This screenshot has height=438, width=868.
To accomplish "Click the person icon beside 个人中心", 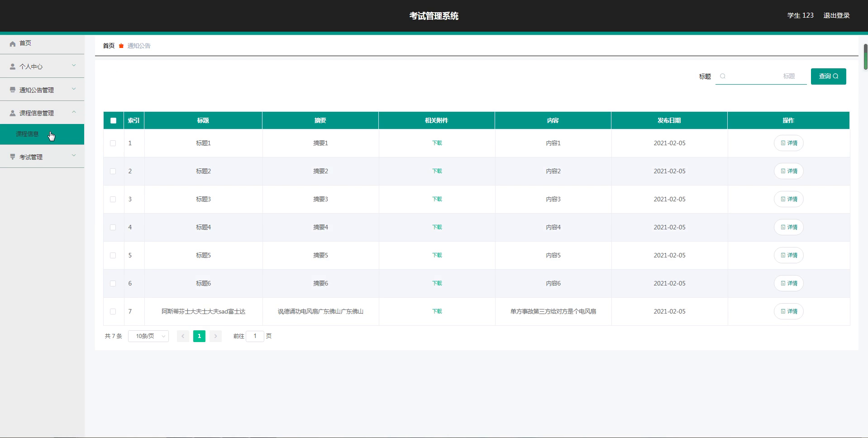I will 13,67.
